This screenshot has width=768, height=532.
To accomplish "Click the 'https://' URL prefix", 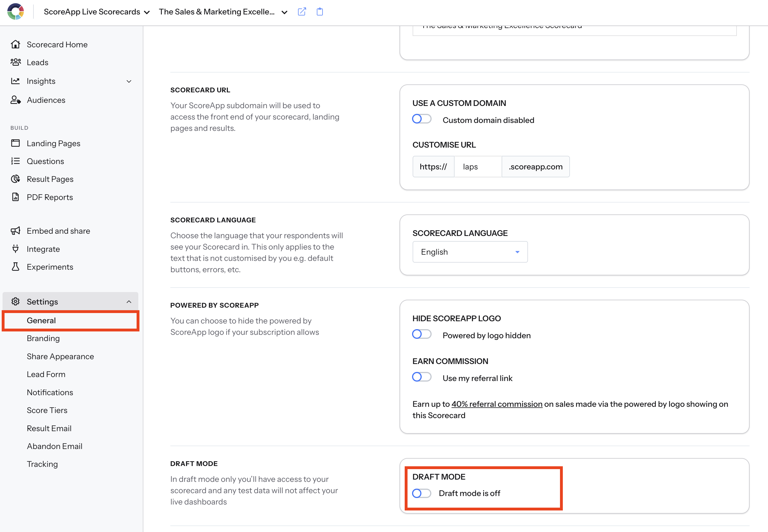I will pos(433,167).
